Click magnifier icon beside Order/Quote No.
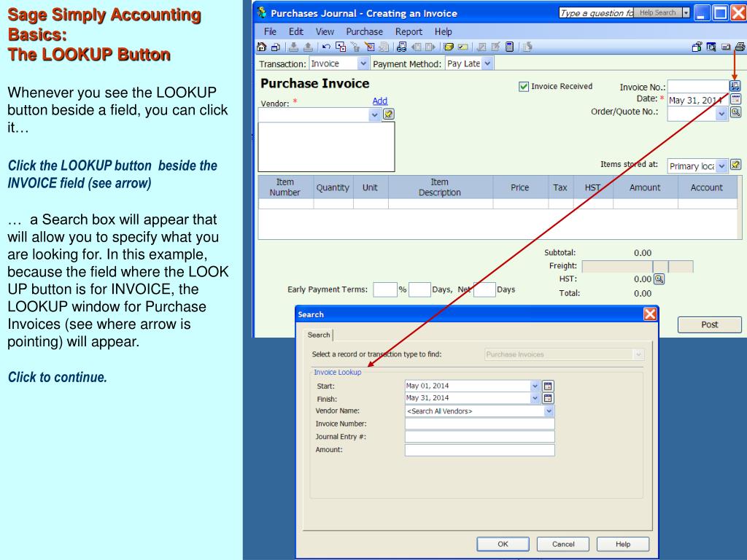Screen dimensions: 747x560 735,112
